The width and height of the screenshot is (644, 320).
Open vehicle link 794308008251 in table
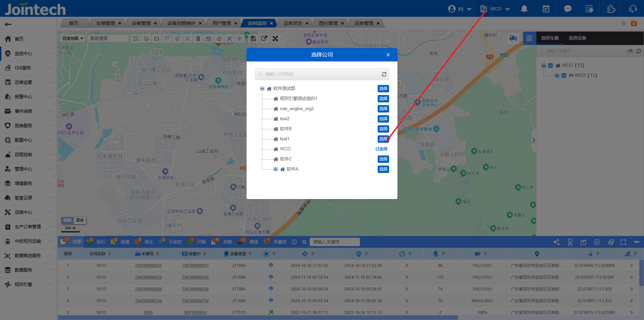point(148,266)
